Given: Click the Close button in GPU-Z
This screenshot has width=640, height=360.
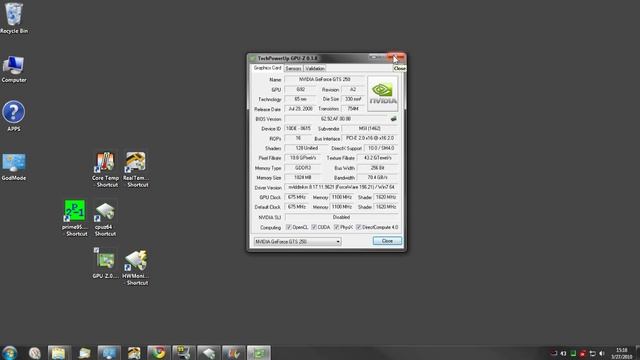Looking at the screenshot, I should (x=387, y=241).
